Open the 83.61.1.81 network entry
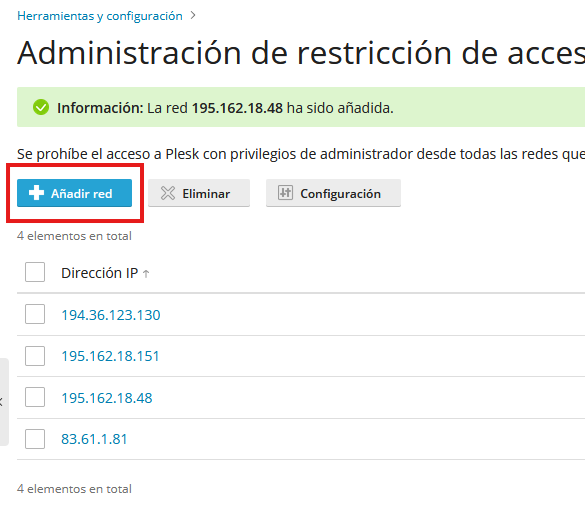The height and width of the screenshot is (522, 585). (x=94, y=439)
